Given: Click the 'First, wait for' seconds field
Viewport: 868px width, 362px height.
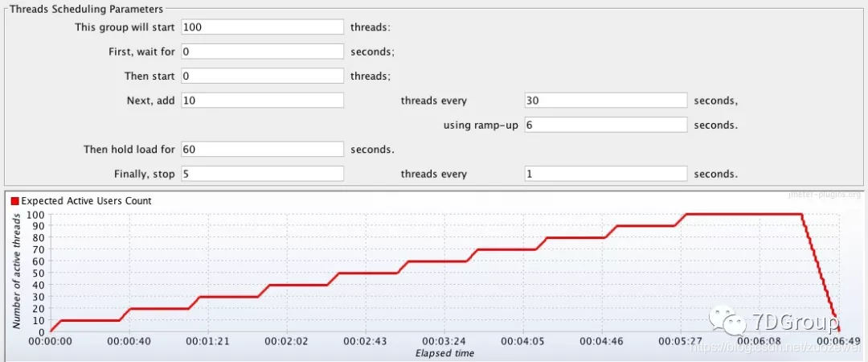Looking at the screenshot, I should click(262, 51).
